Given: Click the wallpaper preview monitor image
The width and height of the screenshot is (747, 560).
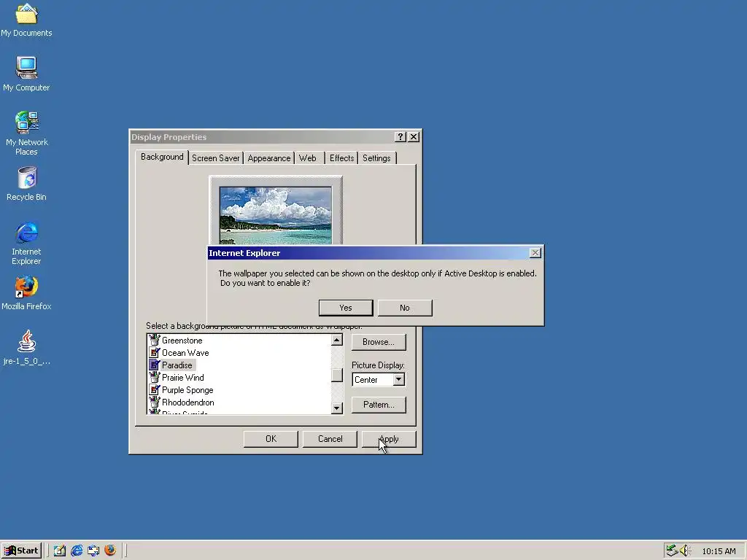Looking at the screenshot, I should (x=275, y=216).
